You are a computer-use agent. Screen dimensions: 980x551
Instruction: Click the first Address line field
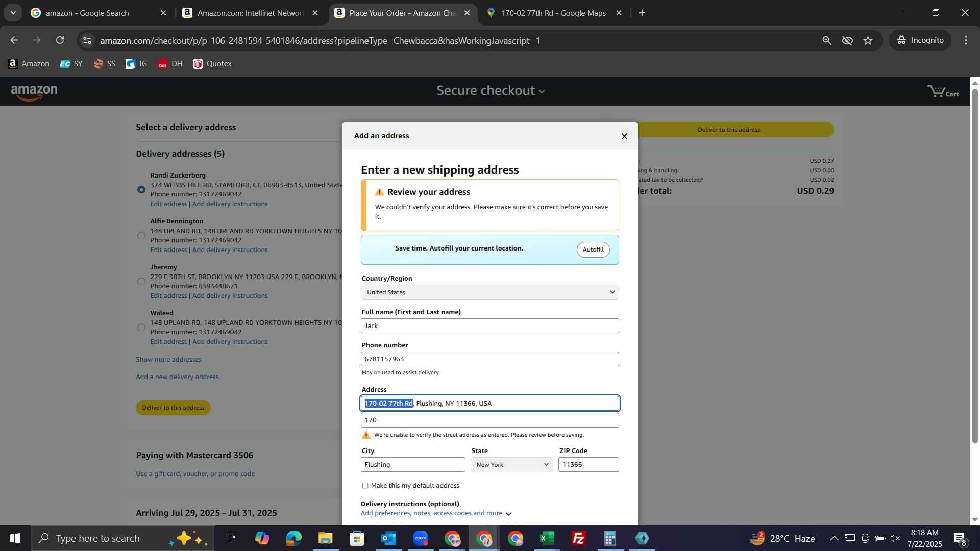coord(490,404)
